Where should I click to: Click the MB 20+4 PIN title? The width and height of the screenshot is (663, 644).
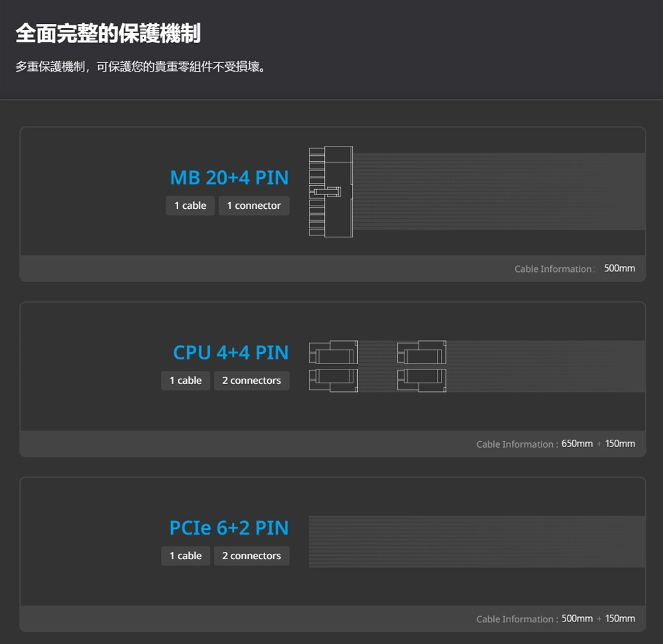click(229, 178)
